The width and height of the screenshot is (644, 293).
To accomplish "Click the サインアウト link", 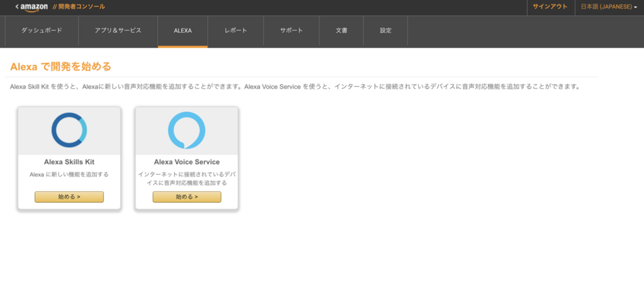I will click(x=550, y=6).
